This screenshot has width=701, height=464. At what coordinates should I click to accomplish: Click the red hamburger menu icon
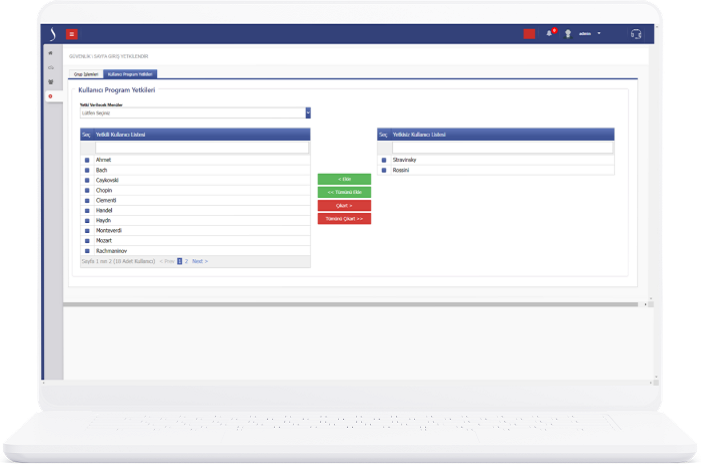(x=71, y=34)
